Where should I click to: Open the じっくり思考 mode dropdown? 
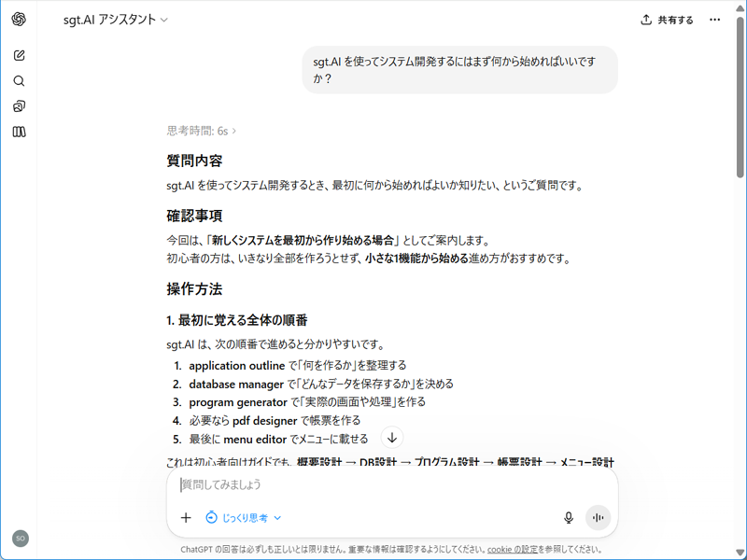[244, 518]
